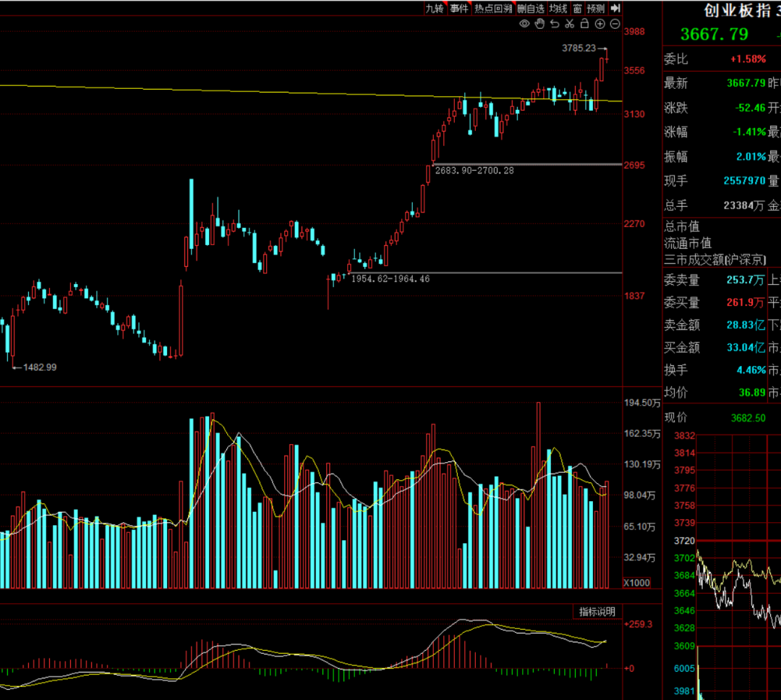
Task: Zoom in with the plus circle icon
Action: [600, 23]
